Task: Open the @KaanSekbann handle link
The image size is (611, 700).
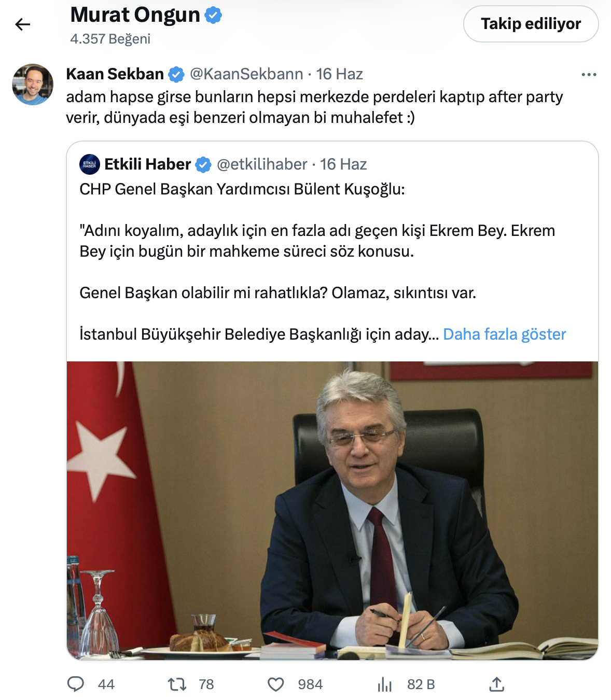Action: [246, 74]
